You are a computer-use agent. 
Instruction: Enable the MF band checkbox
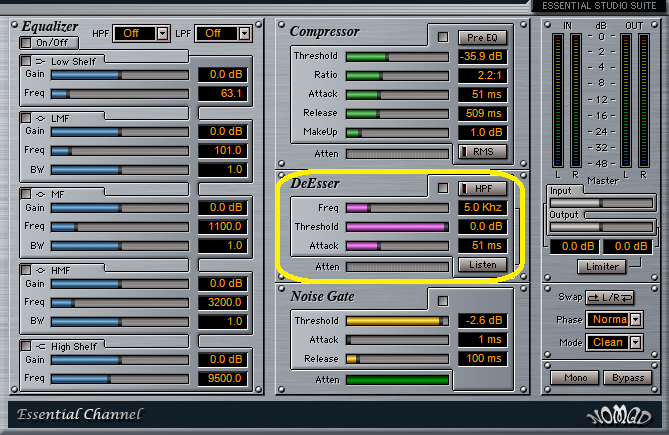(26, 194)
